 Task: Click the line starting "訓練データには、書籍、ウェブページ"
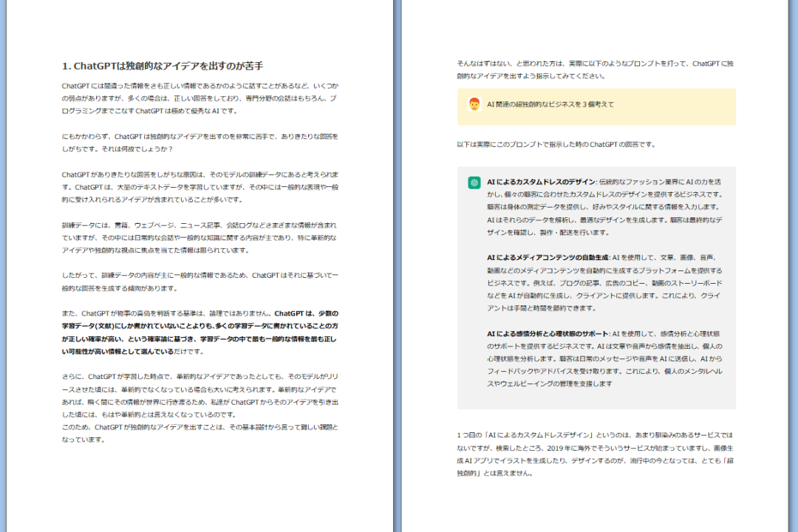199,225
